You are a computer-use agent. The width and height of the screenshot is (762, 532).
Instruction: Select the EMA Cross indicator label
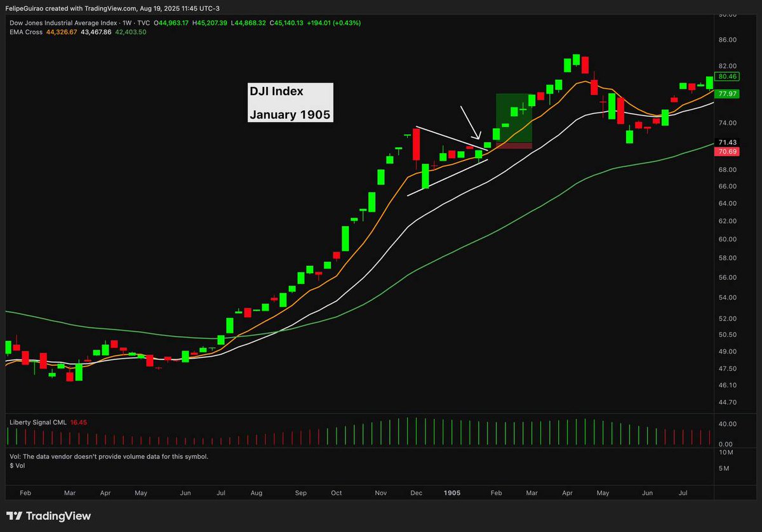click(27, 32)
